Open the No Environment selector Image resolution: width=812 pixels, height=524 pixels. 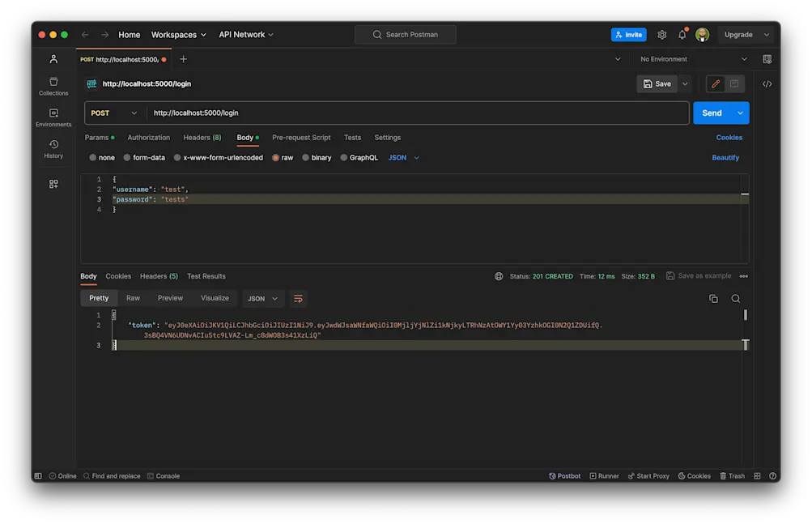click(x=693, y=58)
